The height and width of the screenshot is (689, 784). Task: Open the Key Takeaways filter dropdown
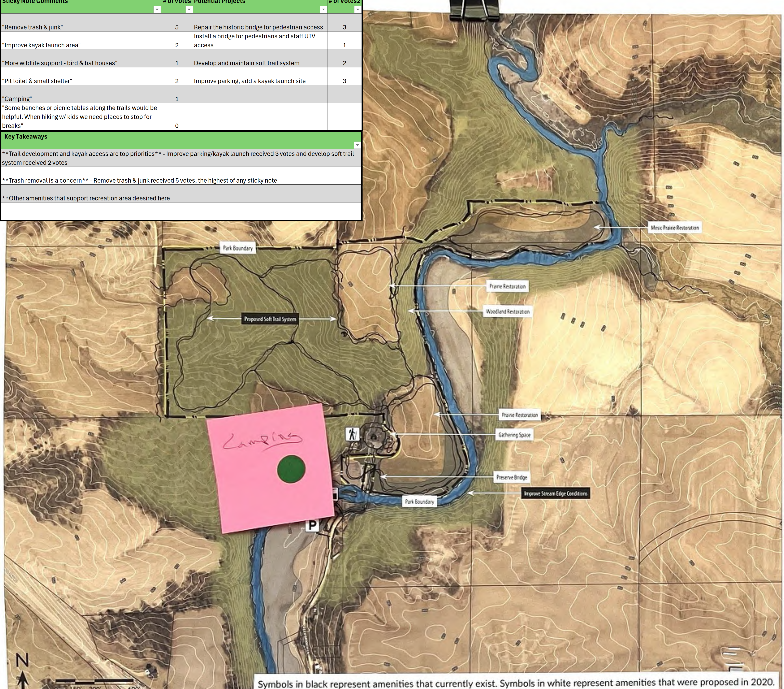(x=357, y=145)
